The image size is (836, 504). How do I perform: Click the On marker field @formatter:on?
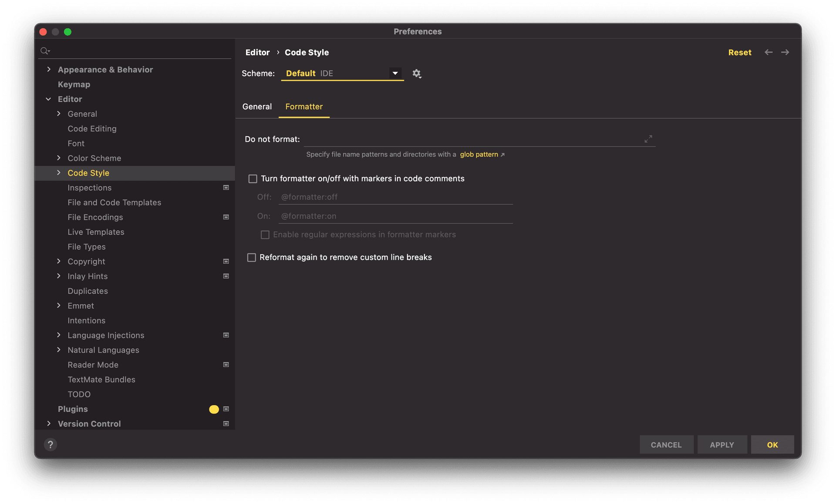point(395,216)
